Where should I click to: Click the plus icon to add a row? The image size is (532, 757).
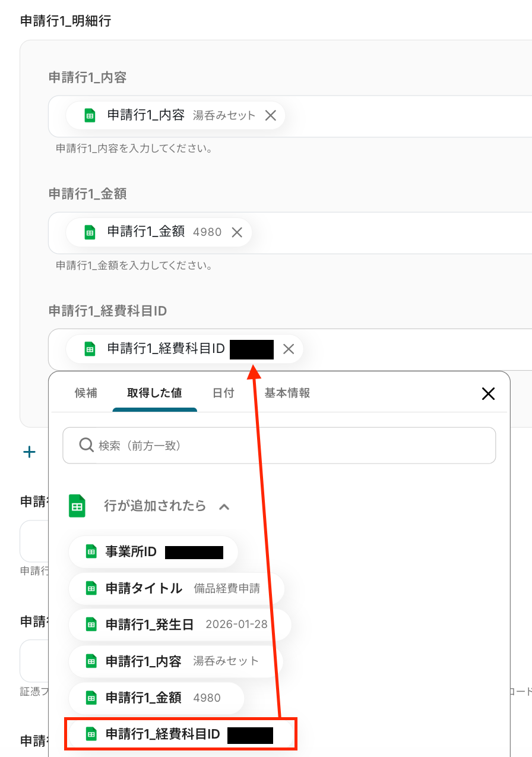29,452
